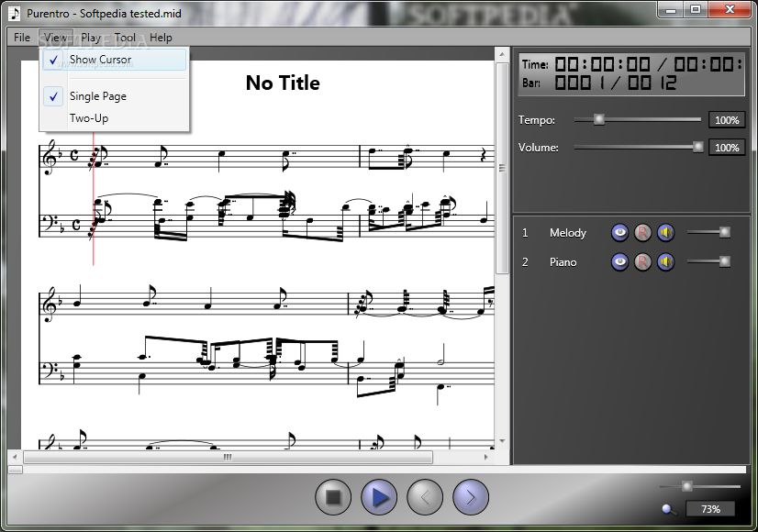The image size is (758, 532).
Task: Mute the Melody track speaker
Action: click(x=665, y=233)
